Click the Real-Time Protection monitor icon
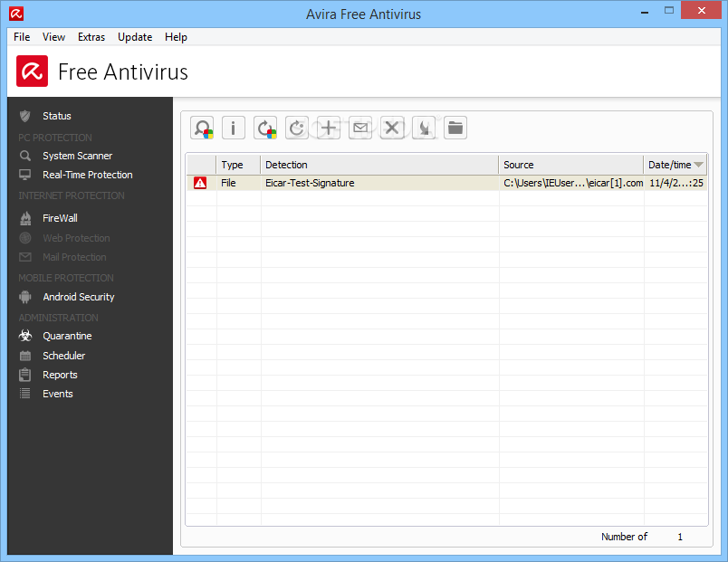Screen dimensions: 728x562 (x=25, y=175)
